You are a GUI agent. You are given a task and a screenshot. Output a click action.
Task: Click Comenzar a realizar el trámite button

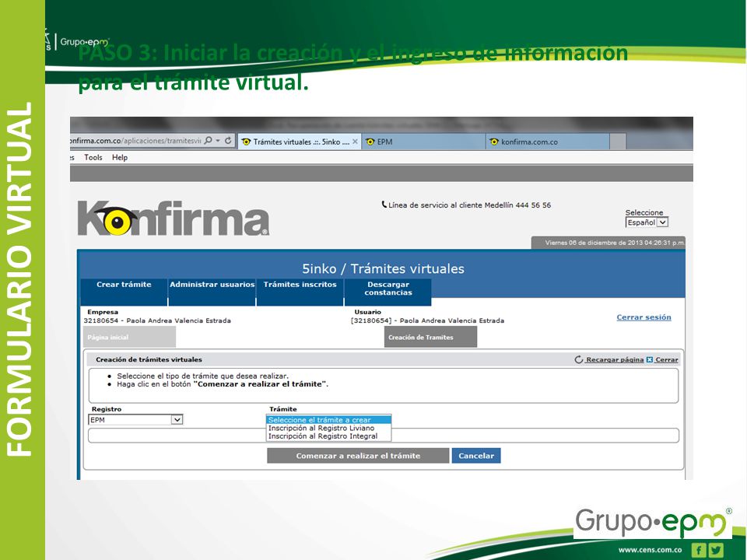coord(358,456)
